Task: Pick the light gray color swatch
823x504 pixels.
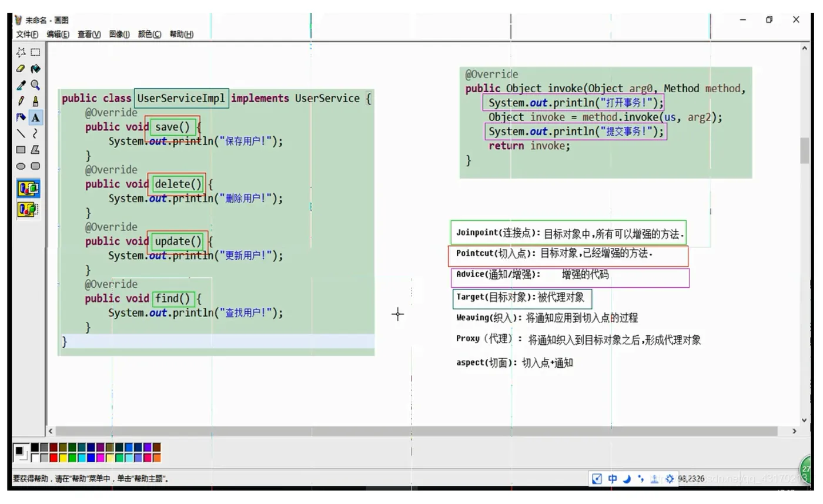Action: point(44,458)
